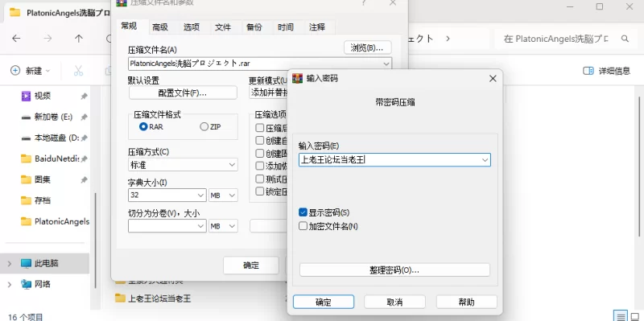Click the pin icon next to 视频
644x321 pixels.
[84, 96]
